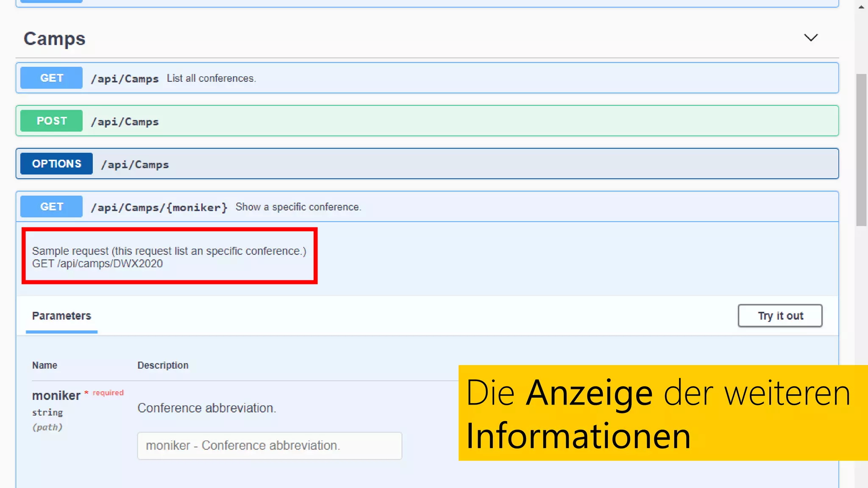Viewport: 868px width, 488px height.
Task: Click the 'Show a specific conference.' summary
Action: pyautogui.click(x=298, y=207)
